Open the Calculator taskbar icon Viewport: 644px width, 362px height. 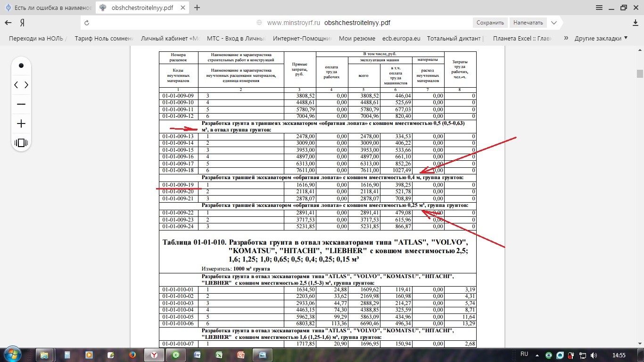point(67,354)
